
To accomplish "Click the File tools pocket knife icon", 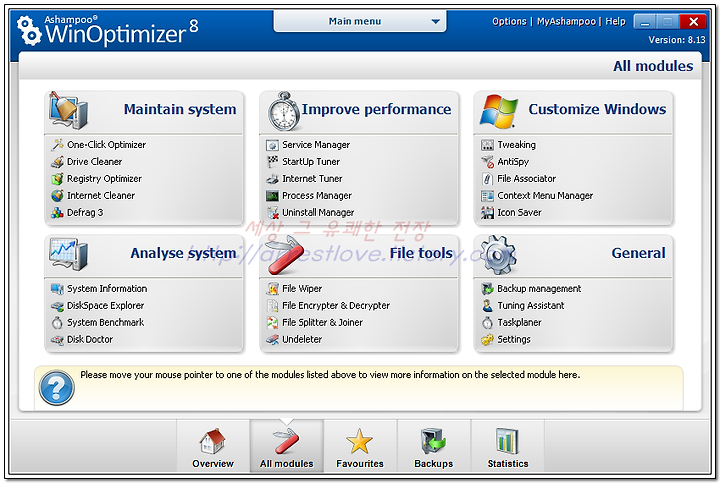I will [284, 255].
